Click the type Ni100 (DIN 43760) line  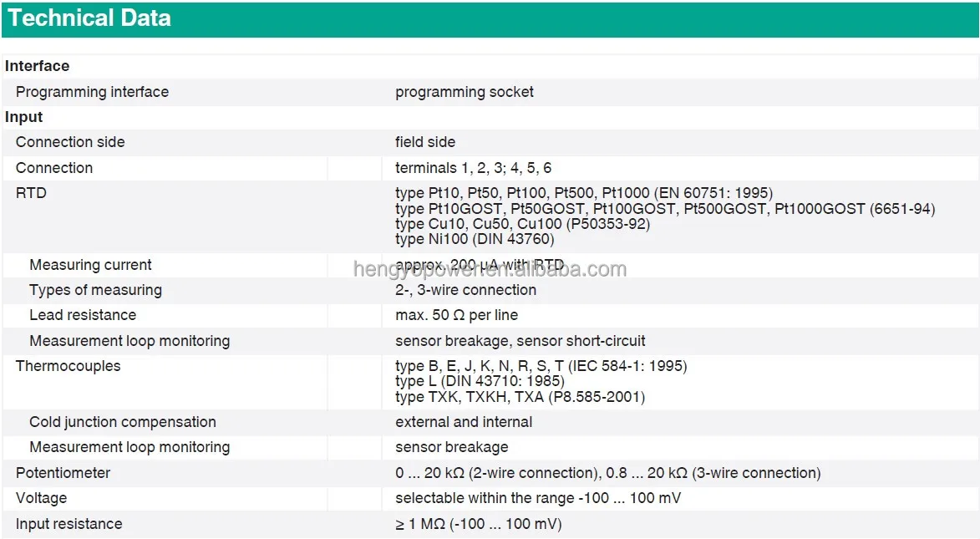[x=474, y=239]
